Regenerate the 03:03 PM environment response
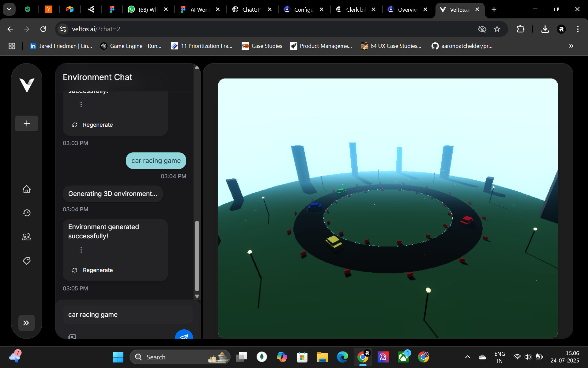 click(x=92, y=125)
